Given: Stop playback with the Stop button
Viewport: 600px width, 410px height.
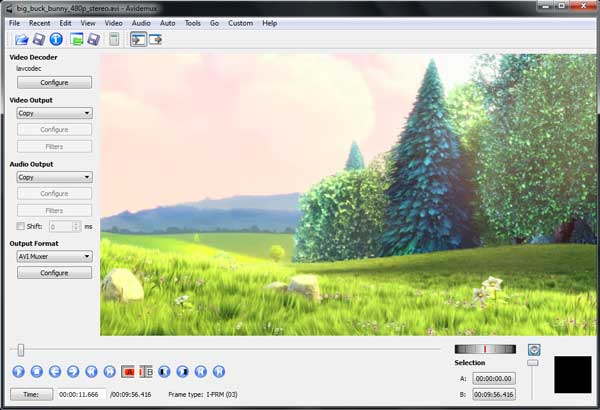Looking at the screenshot, I should click(x=37, y=371).
